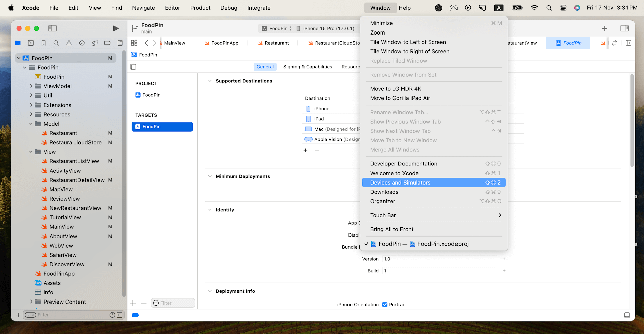
Task: Click the Version text field
Action: pos(439,259)
